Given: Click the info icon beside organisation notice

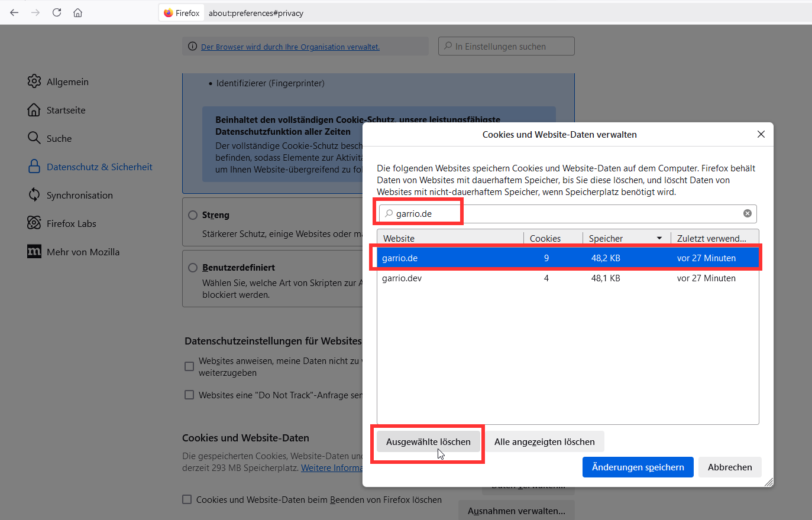Looking at the screenshot, I should pyautogui.click(x=192, y=47).
